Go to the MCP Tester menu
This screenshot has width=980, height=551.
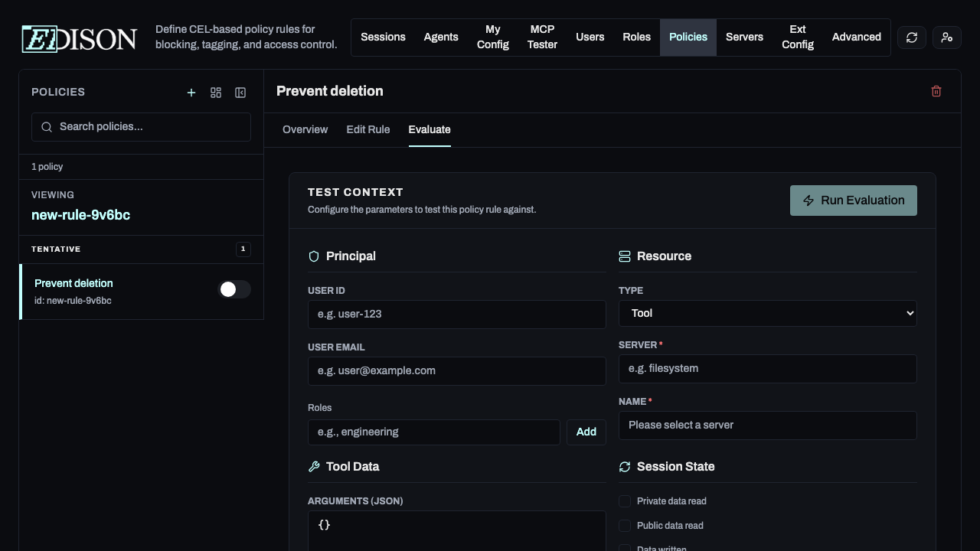[542, 37]
